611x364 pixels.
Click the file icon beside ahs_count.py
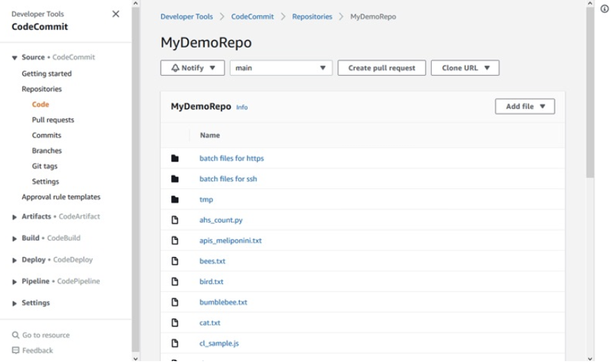click(175, 221)
